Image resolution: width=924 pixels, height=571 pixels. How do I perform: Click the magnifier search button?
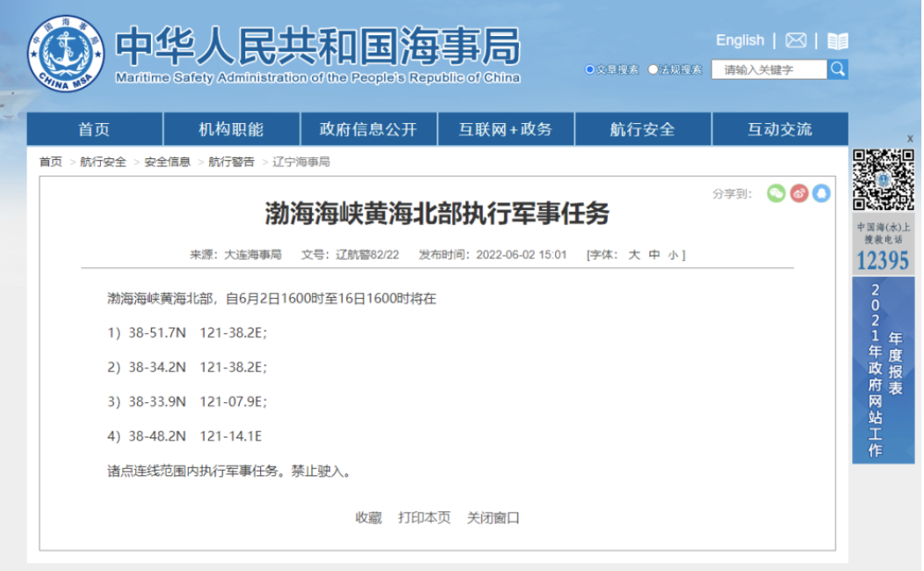click(838, 69)
